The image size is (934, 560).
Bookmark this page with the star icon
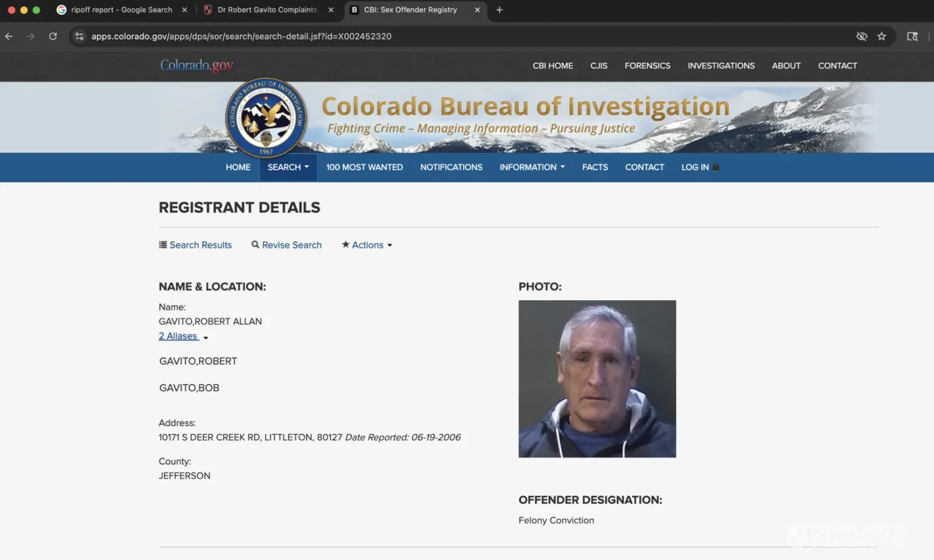pyautogui.click(x=881, y=36)
